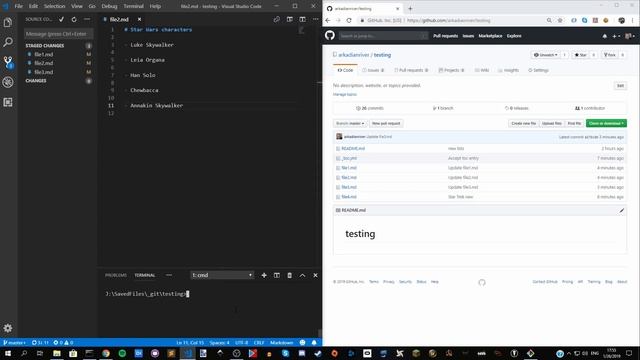Open Pull requests in GitHub header
The image size is (640, 360).
click(445, 36)
